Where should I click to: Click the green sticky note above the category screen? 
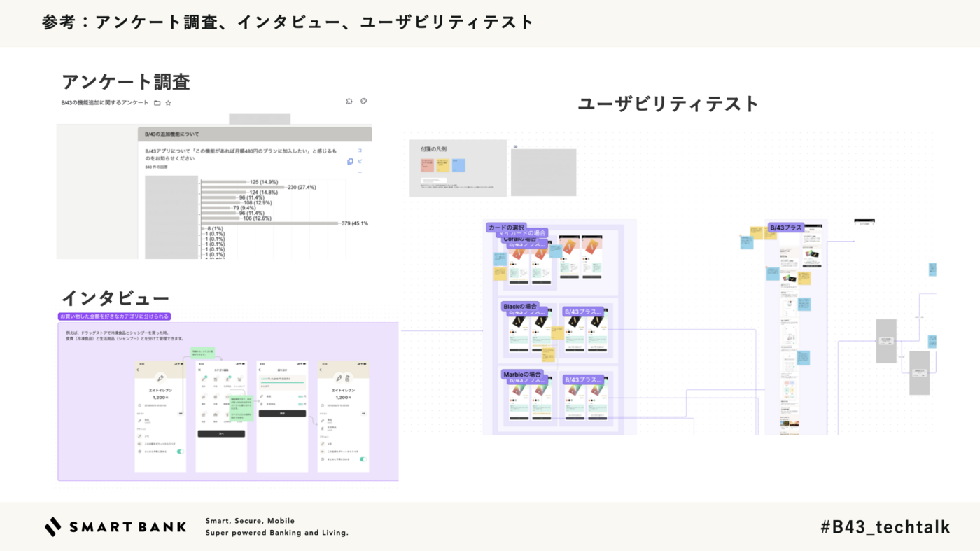click(202, 352)
